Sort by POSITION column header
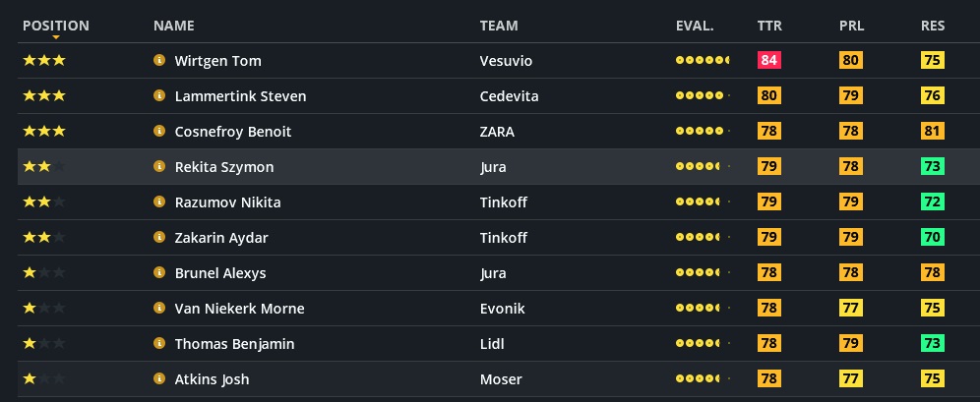 tap(55, 26)
